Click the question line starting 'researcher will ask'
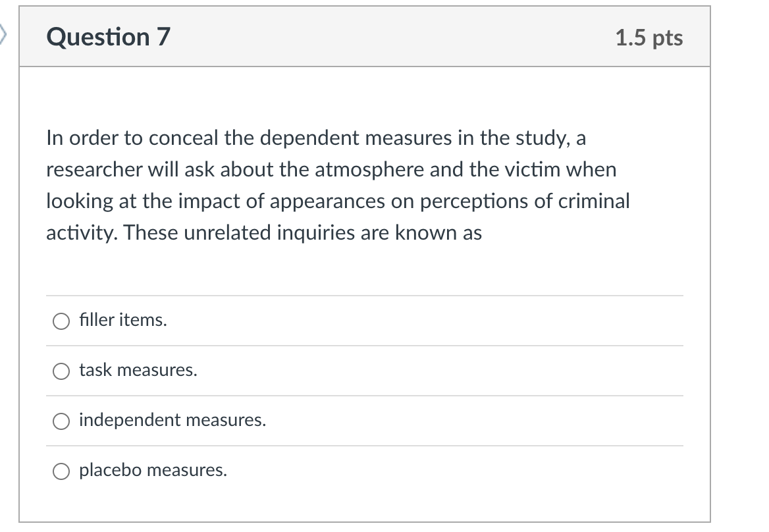This screenshot has height=532, width=769. pos(331,170)
